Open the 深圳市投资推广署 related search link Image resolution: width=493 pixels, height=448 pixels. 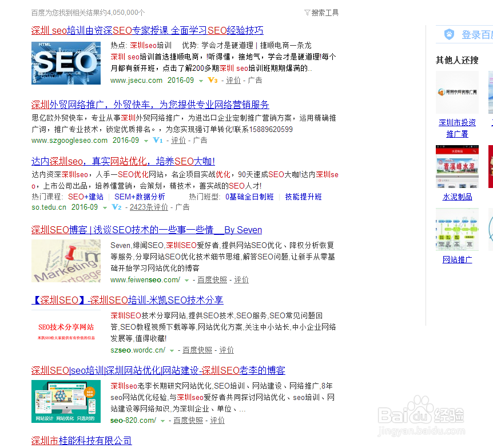(457, 128)
